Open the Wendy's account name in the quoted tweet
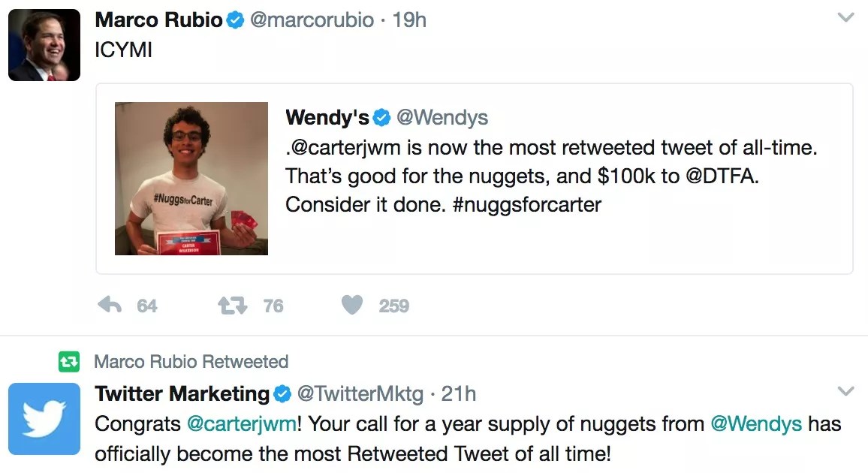 tap(327, 118)
